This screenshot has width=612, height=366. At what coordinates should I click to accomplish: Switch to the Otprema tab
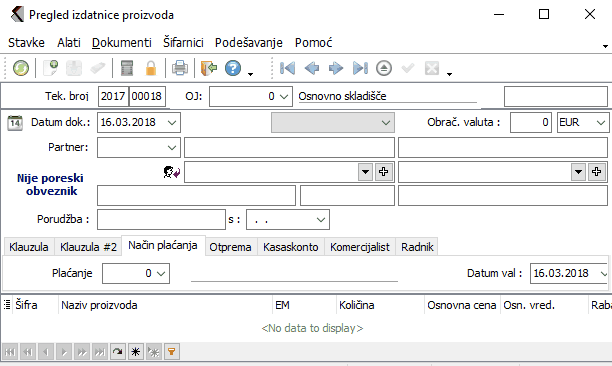click(x=230, y=247)
